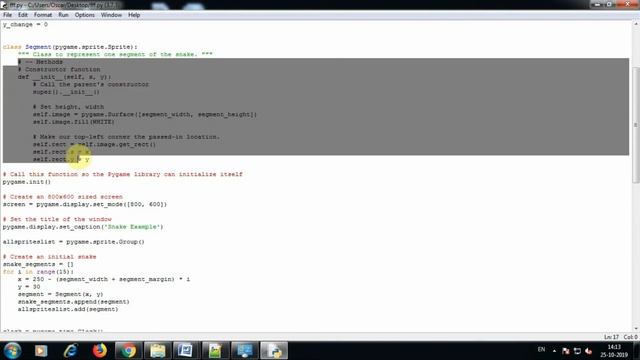Open the Window menu

click(111, 15)
